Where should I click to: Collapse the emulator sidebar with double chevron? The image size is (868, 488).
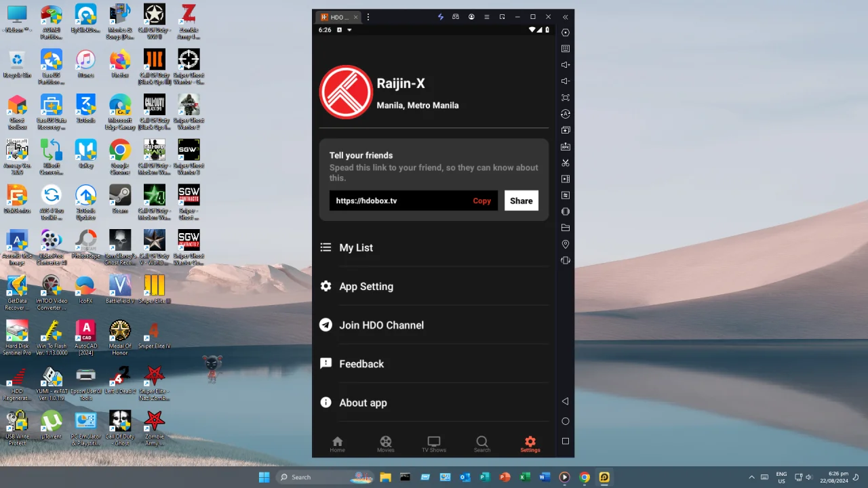click(566, 17)
